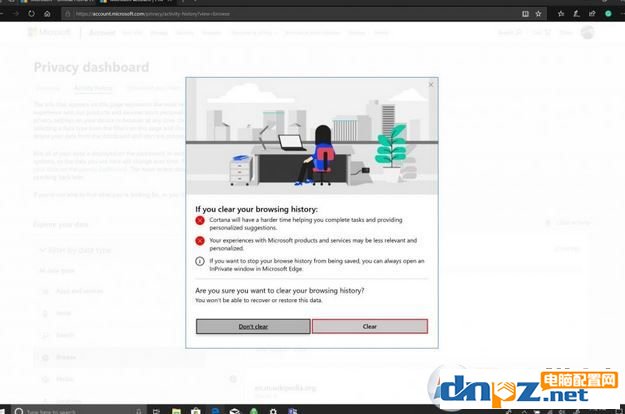Screen dimensions: 625x414
Task: Refresh the page in the browser toolbar
Action: coord(31,14)
